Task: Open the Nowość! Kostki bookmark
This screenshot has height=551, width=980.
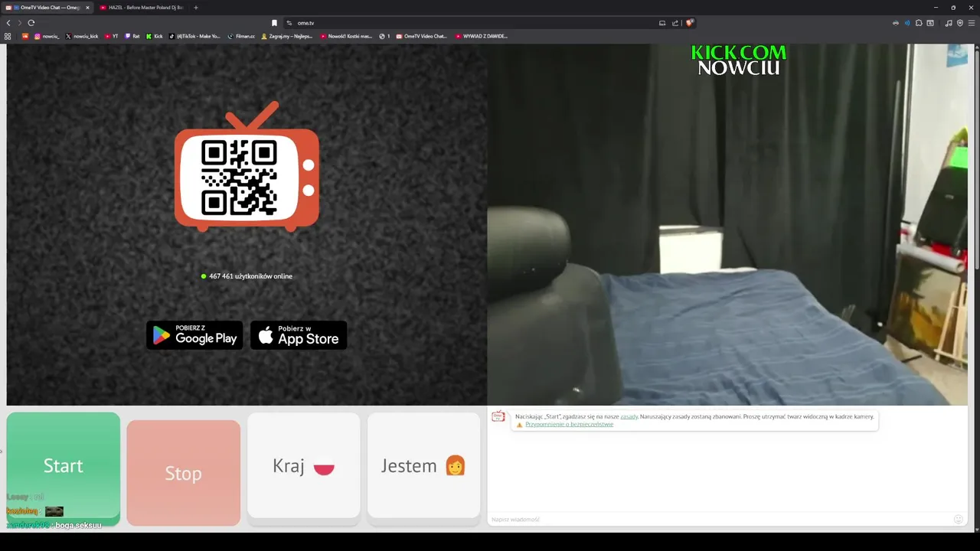Action: tap(346, 36)
